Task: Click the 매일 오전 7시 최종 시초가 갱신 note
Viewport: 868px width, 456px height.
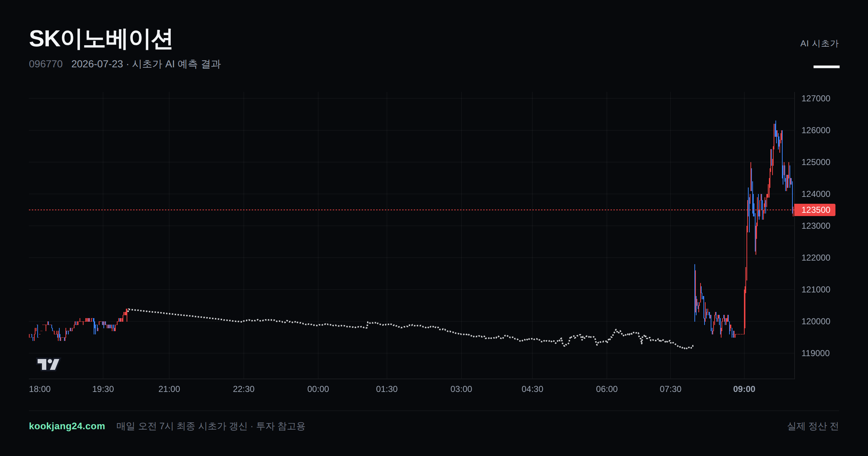Action: click(182, 426)
